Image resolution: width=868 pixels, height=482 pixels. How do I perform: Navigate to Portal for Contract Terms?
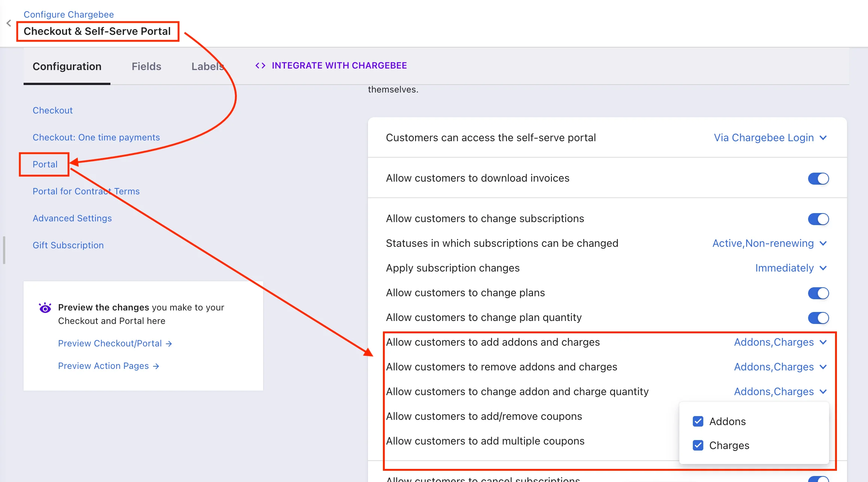pyautogui.click(x=86, y=191)
